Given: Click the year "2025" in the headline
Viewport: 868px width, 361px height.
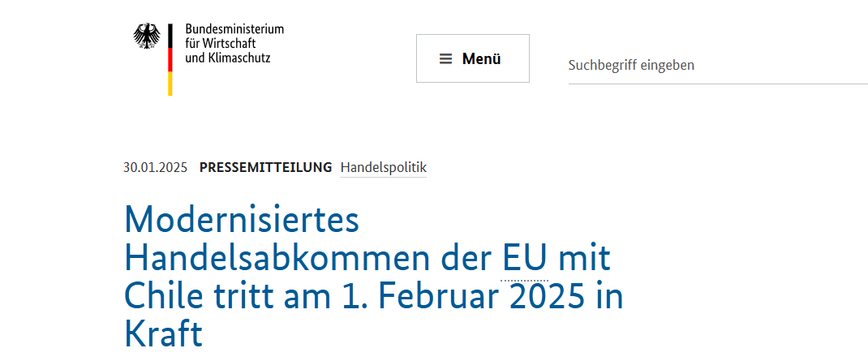Looking at the screenshot, I should coord(547,296).
